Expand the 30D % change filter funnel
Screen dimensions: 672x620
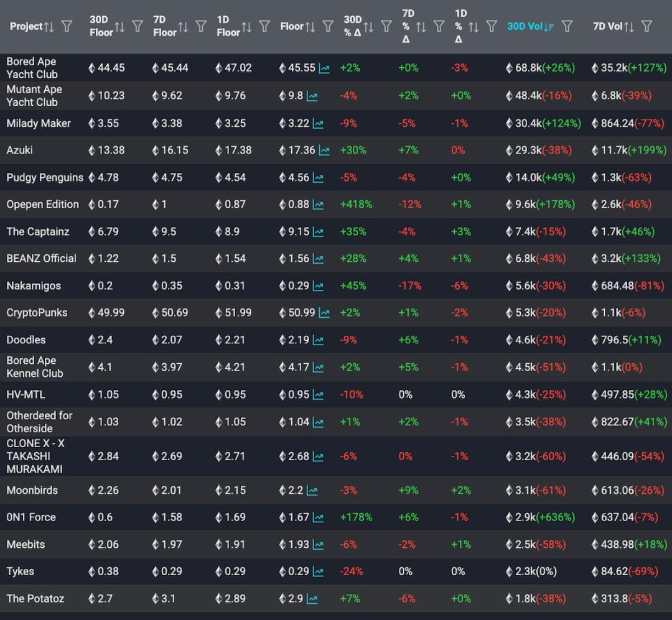point(386,26)
